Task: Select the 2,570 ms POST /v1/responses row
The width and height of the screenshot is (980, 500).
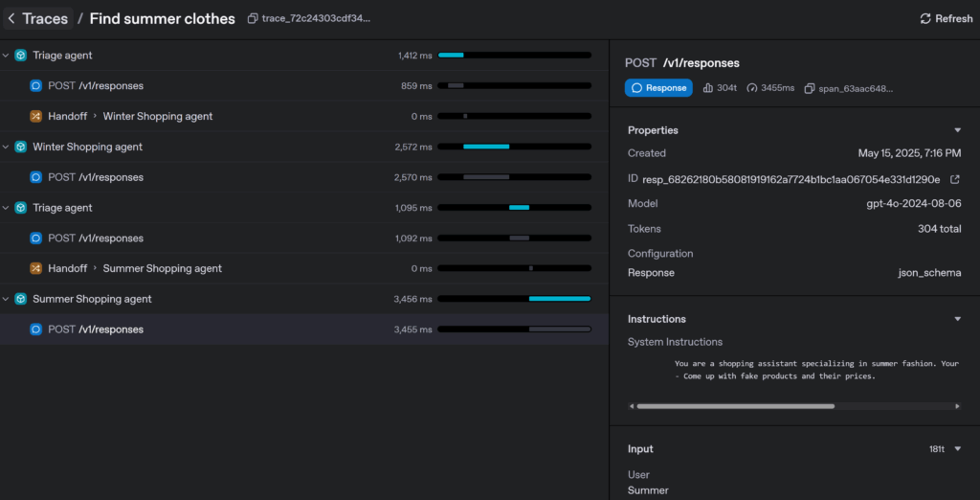Action: point(303,177)
